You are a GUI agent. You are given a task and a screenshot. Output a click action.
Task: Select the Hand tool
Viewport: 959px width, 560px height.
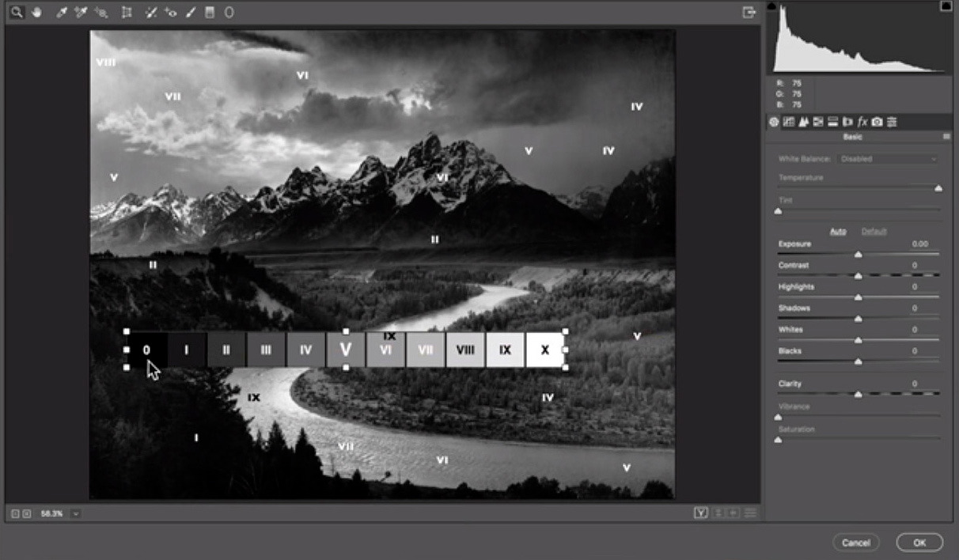(x=36, y=13)
